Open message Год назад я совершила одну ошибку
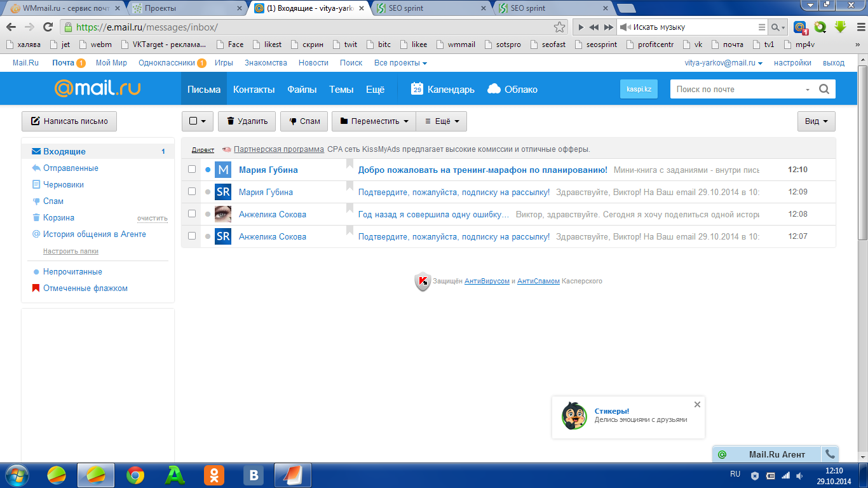 point(434,214)
